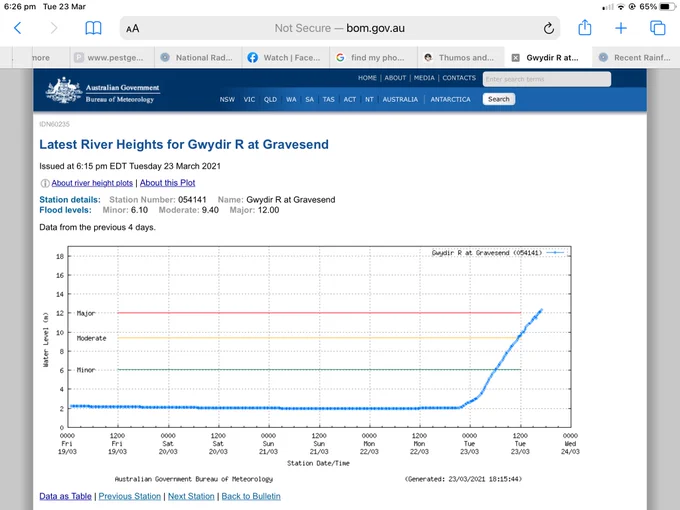Select WA in the state menu
This screenshot has width=680, height=510.
tap(291, 99)
